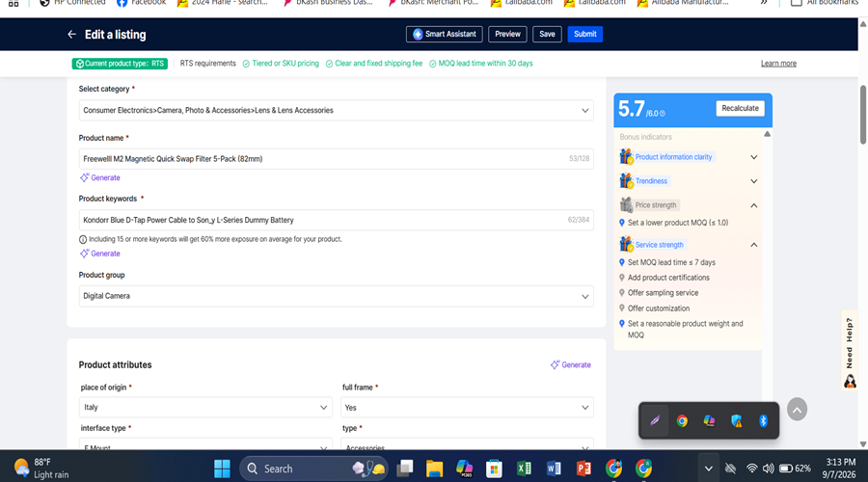Edit the Product keywords input field
This screenshot has width=868, height=482.
(x=336, y=220)
